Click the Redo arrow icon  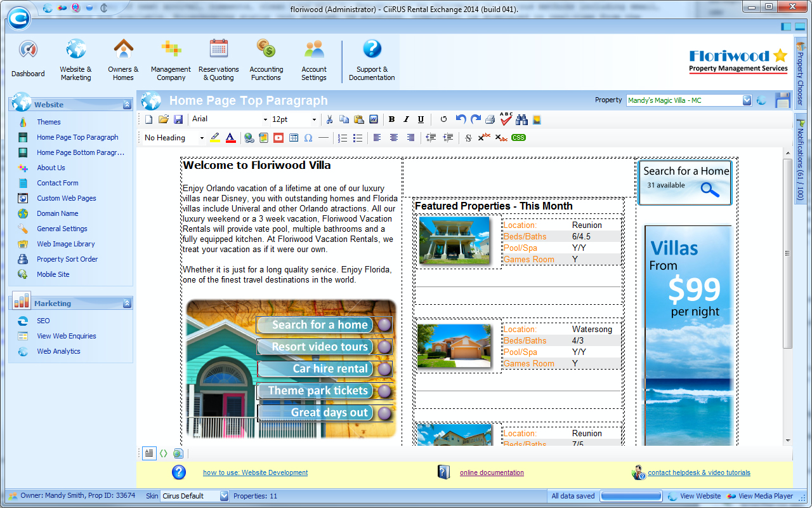[x=476, y=119]
